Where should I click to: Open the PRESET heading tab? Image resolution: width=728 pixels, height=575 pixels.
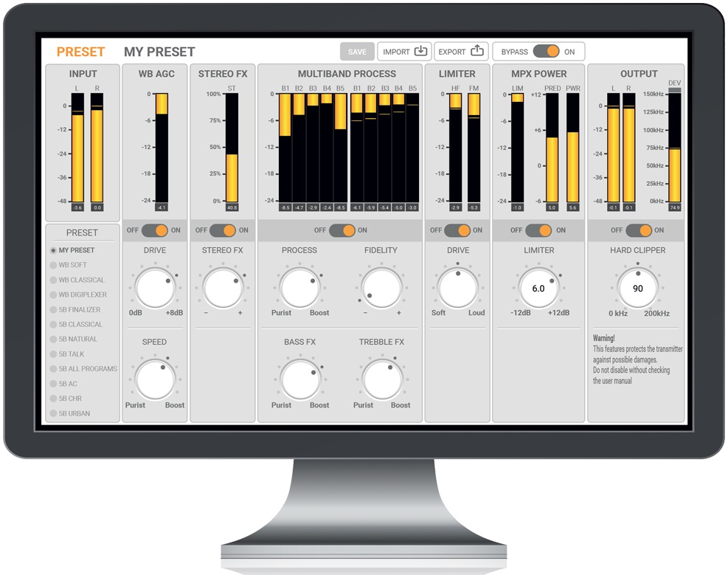click(x=80, y=52)
